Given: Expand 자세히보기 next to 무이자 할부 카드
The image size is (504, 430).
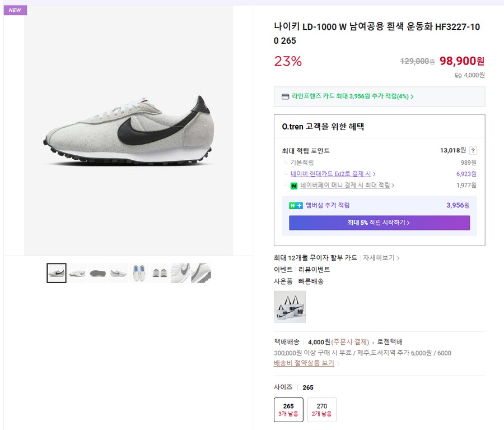Looking at the screenshot, I should (x=380, y=258).
